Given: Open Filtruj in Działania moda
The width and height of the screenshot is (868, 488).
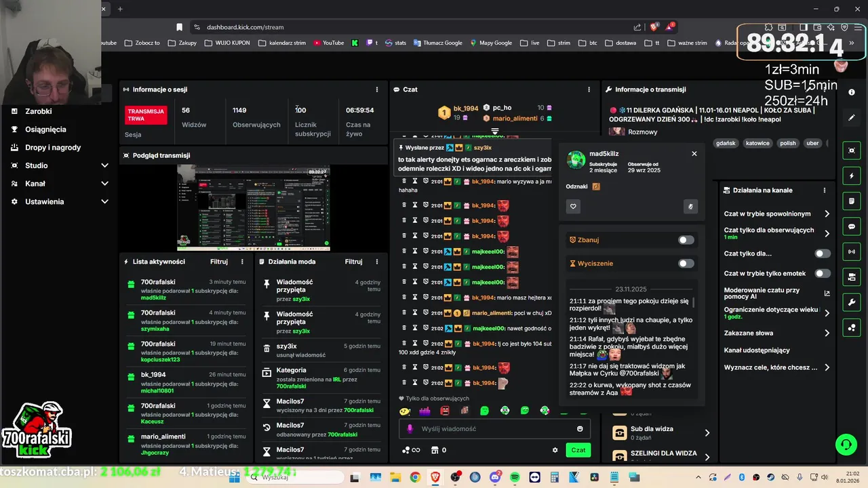Looking at the screenshot, I should [x=353, y=262].
